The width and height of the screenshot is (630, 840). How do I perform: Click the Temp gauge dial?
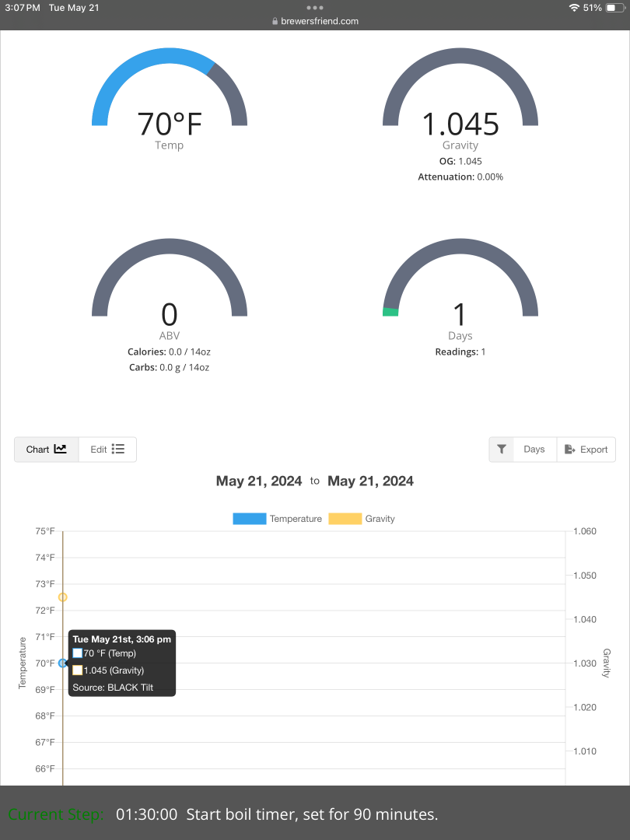pos(170,87)
